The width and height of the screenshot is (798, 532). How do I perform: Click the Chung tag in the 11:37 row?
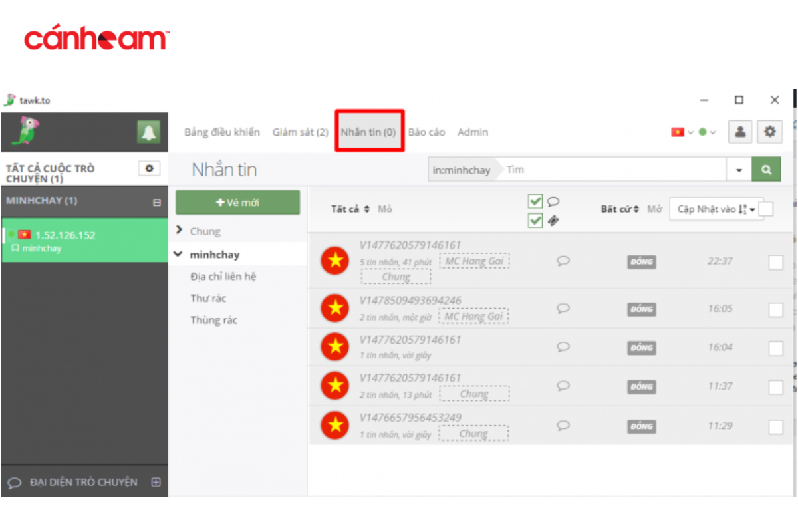pyautogui.click(x=474, y=394)
